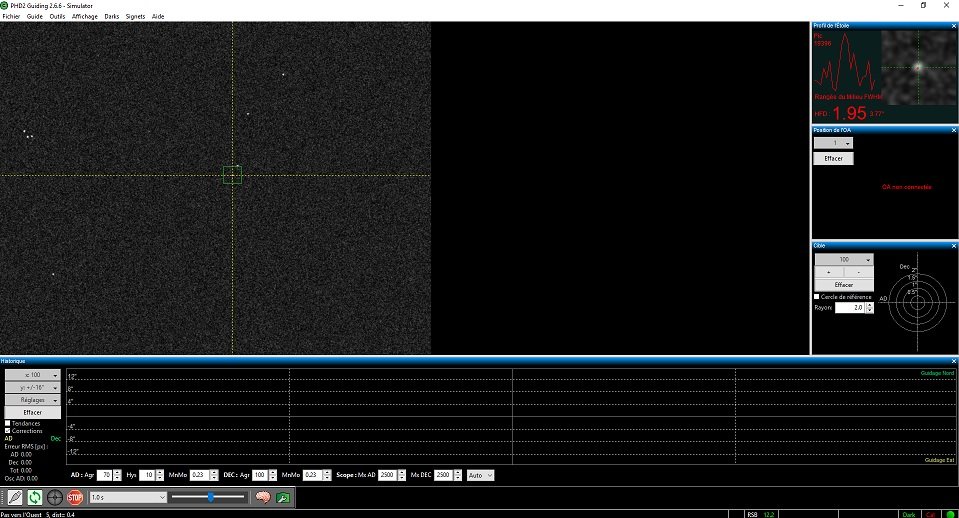Click the HFD 1.95 value

click(850, 113)
